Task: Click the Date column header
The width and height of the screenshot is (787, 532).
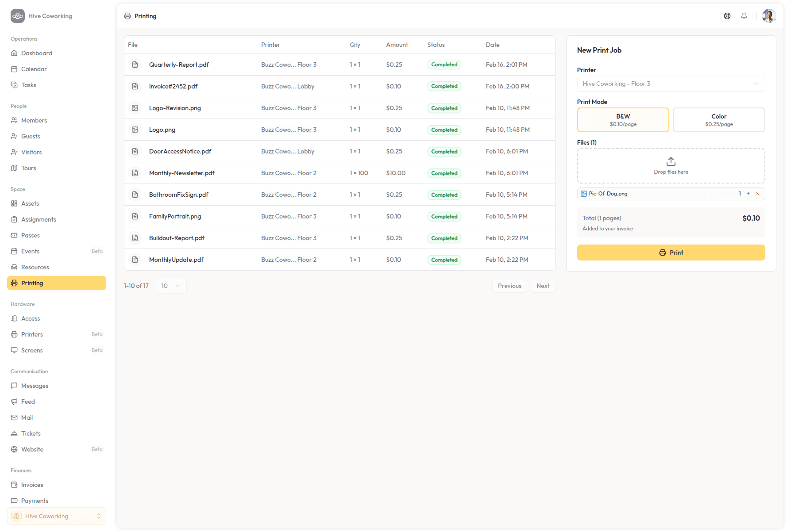Action: tap(493, 45)
